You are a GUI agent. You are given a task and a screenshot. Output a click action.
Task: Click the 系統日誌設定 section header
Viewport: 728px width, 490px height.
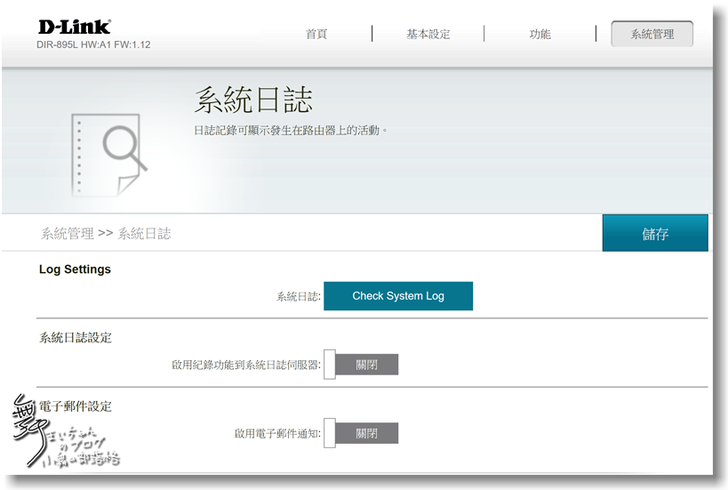point(75,338)
